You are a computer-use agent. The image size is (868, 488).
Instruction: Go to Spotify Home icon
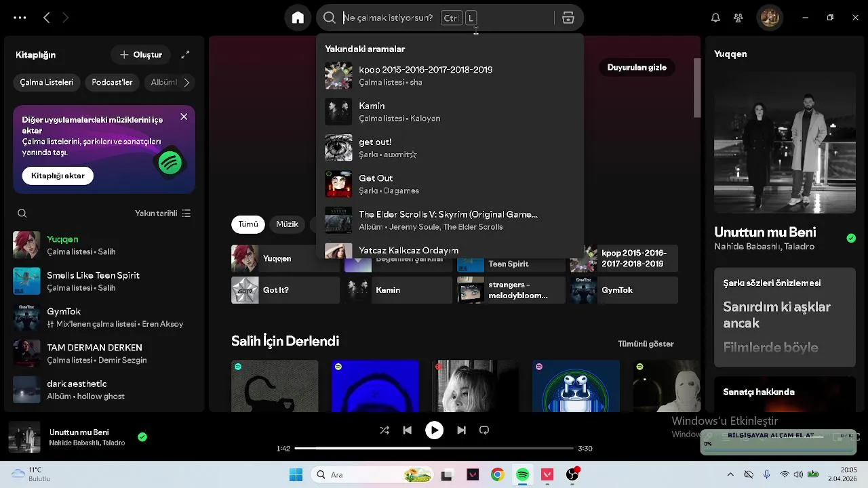(x=298, y=18)
